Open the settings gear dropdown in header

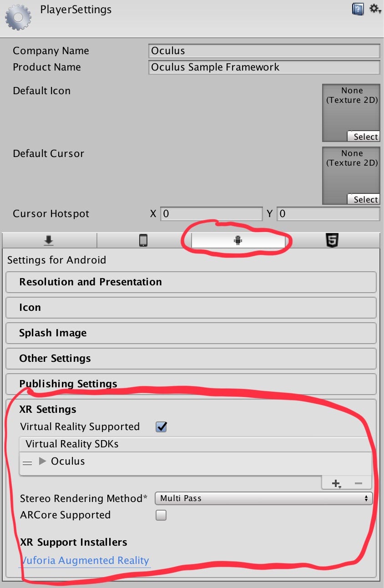[375, 9]
